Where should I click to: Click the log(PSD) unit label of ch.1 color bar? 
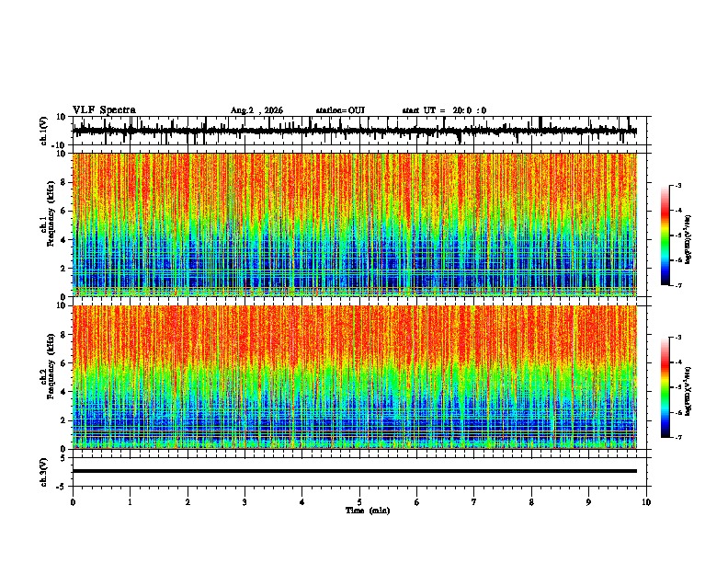coord(688,240)
